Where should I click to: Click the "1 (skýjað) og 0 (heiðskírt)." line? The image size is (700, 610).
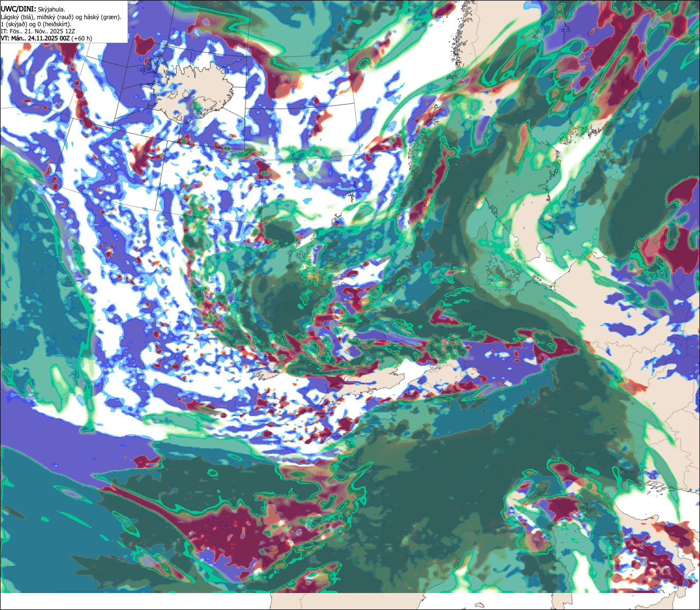coord(36,24)
